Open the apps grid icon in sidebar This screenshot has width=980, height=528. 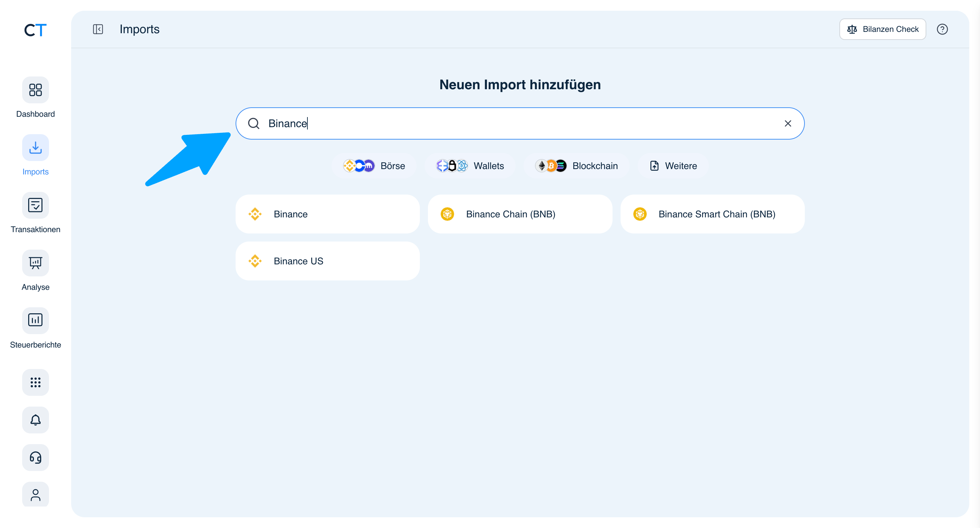pyautogui.click(x=35, y=382)
